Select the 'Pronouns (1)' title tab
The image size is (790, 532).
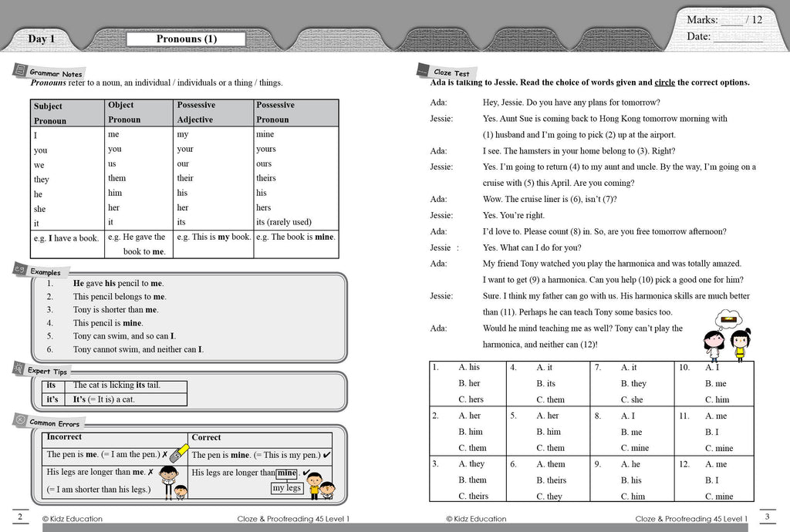(187, 39)
